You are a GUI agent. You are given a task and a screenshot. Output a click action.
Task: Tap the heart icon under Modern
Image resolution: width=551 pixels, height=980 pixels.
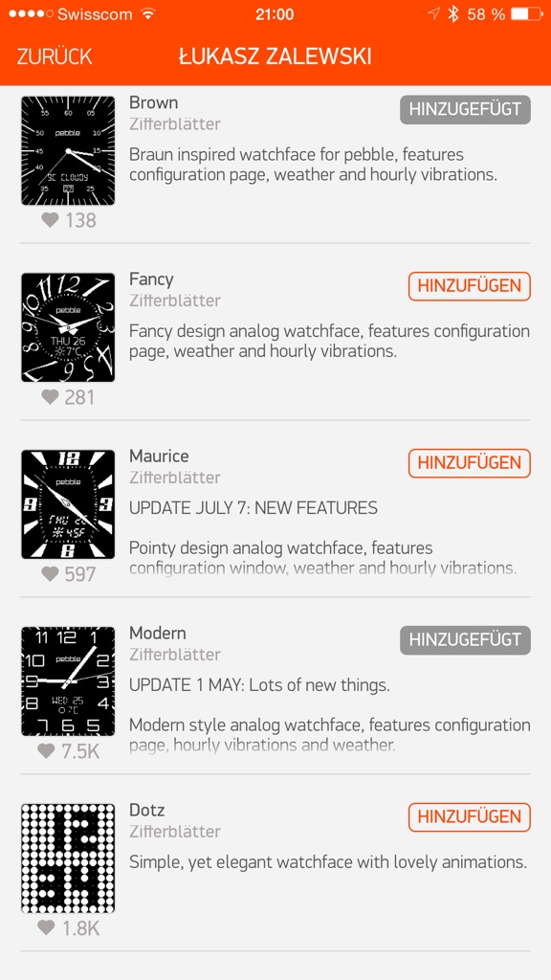coord(46,750)
